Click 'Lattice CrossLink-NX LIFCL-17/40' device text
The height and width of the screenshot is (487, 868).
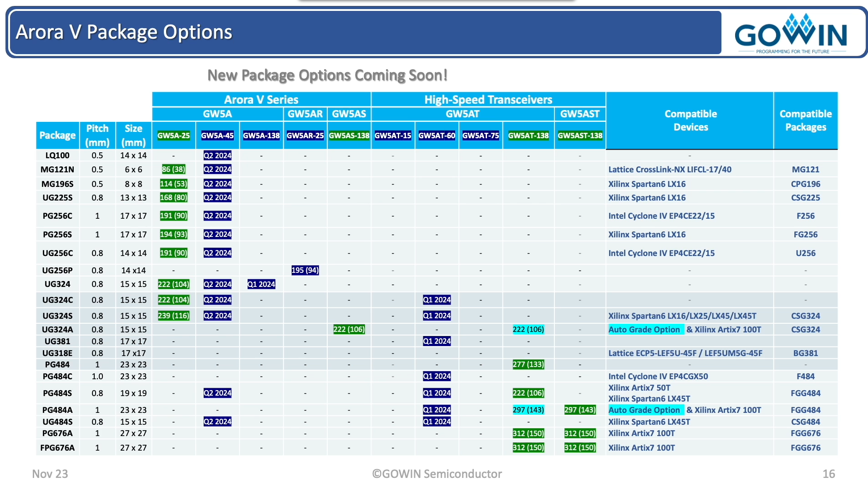(670, 170)
